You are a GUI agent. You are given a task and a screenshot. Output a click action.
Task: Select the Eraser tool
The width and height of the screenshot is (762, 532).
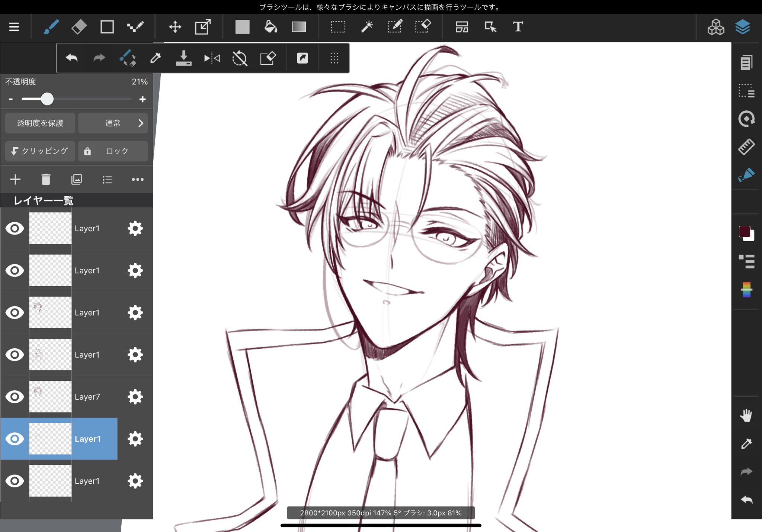tap(79, 27)
